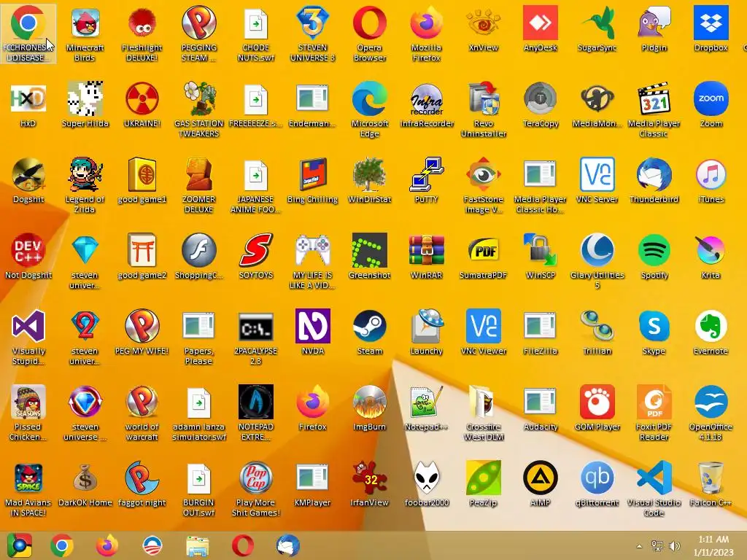Click the foobar2000 icon
The width and height of the screenshot is (747, 560).
pos(426,478)
